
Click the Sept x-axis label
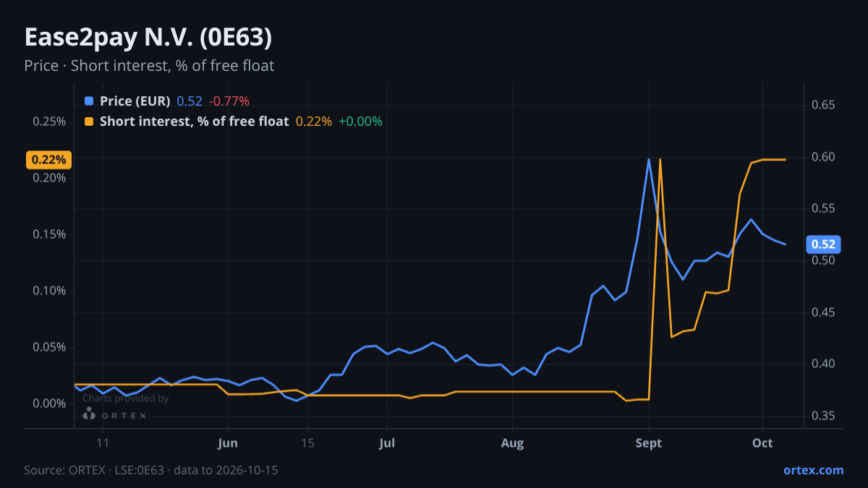point(649,443)
